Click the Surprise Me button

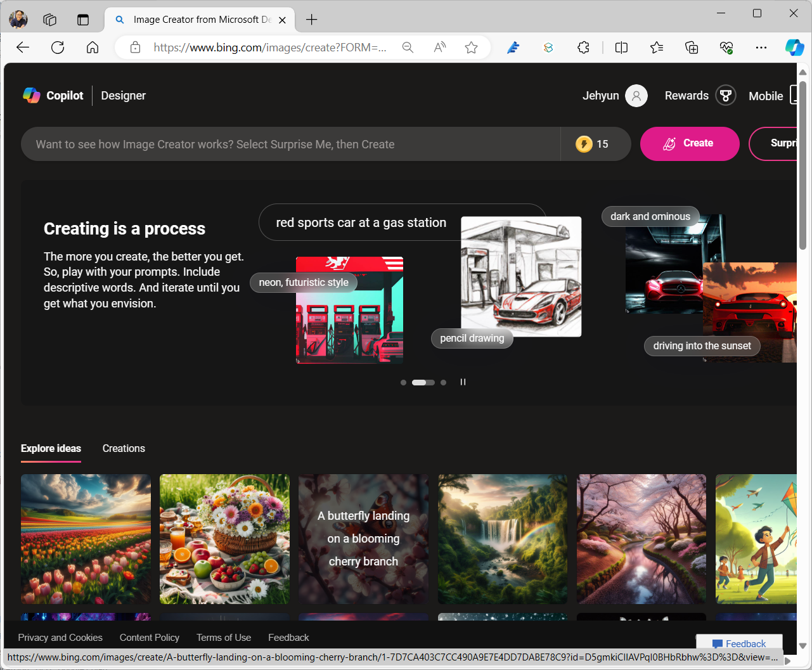click(773, 144)
